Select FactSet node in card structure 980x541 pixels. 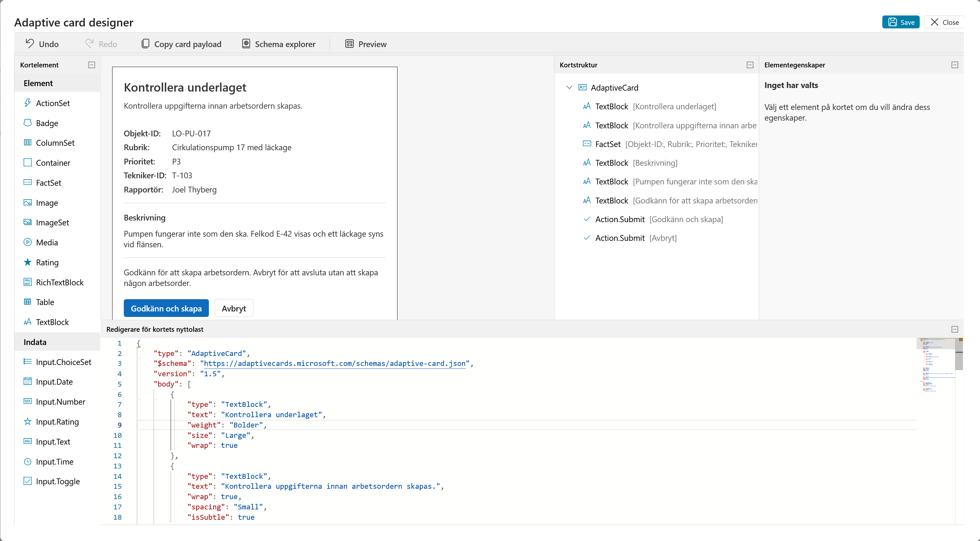pos(670,144)
